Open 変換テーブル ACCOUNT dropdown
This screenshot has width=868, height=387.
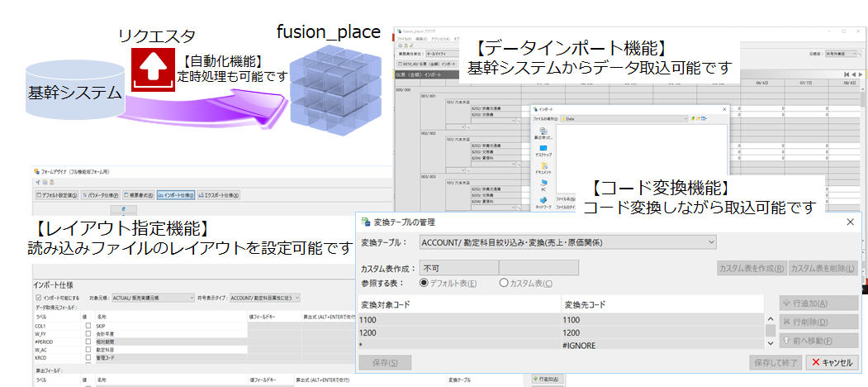click(567, 242)
